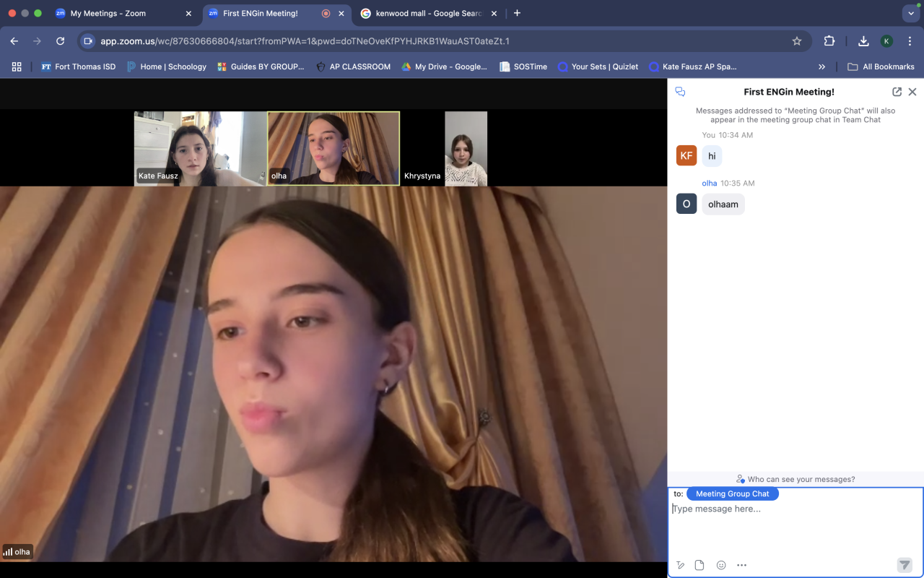Viewport: 924px width, 578px height.
Task: Close the First ENGin Meeting! browser tab
Action: 341,13
